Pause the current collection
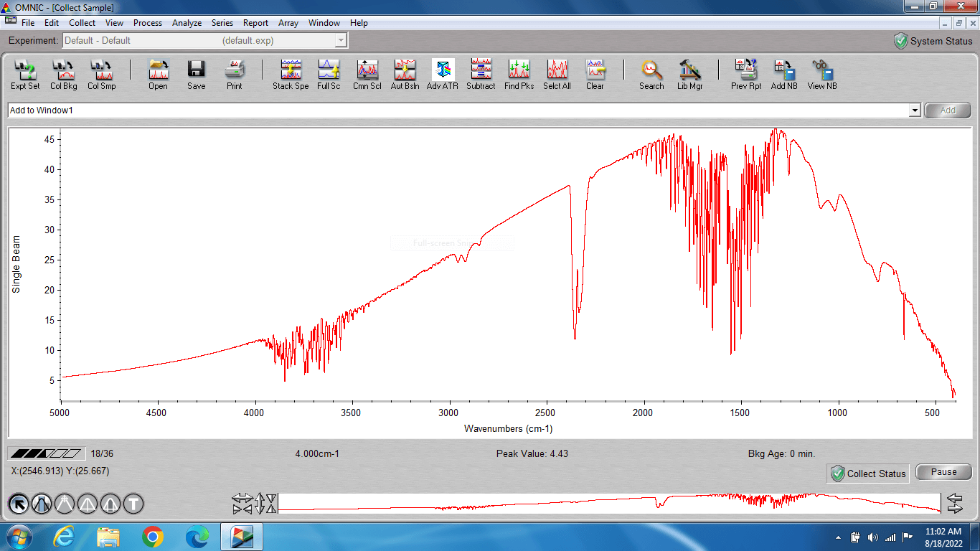This screenshot has width=980, height=551. click(943, 471)
